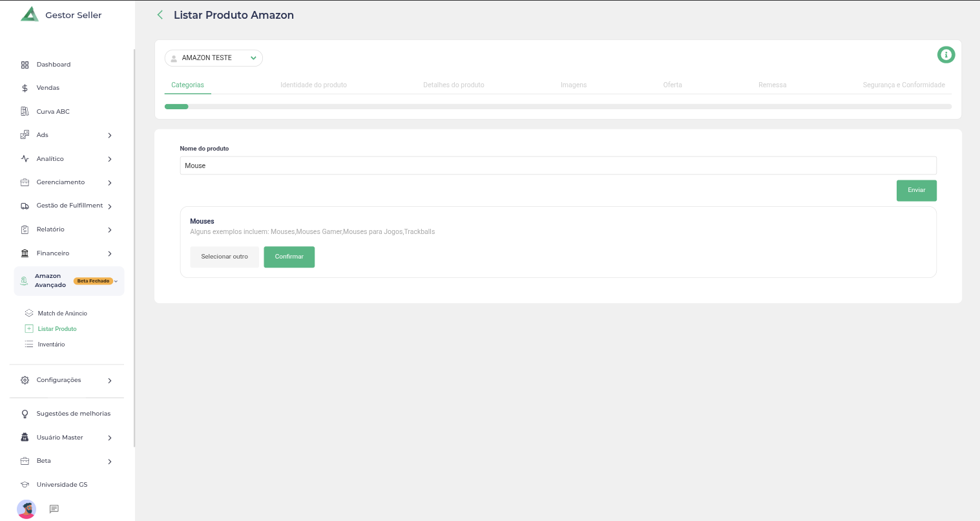Click the user avatar picture

pyautogui.click(x=26, y=509)
